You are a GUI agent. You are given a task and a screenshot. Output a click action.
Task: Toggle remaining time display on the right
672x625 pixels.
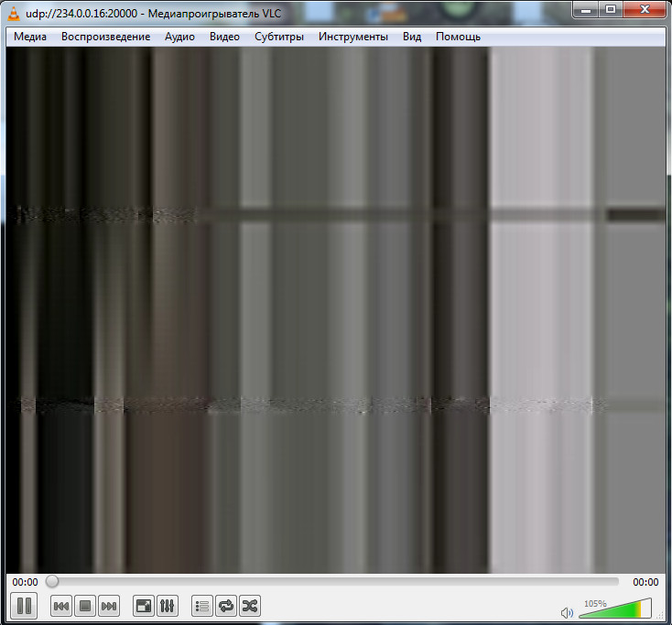point(645,582)
